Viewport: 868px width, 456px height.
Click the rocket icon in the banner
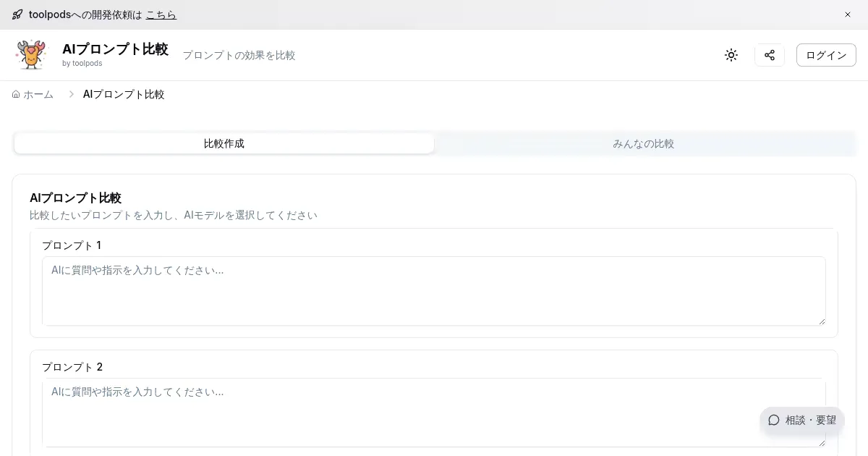tap(17, 14)
